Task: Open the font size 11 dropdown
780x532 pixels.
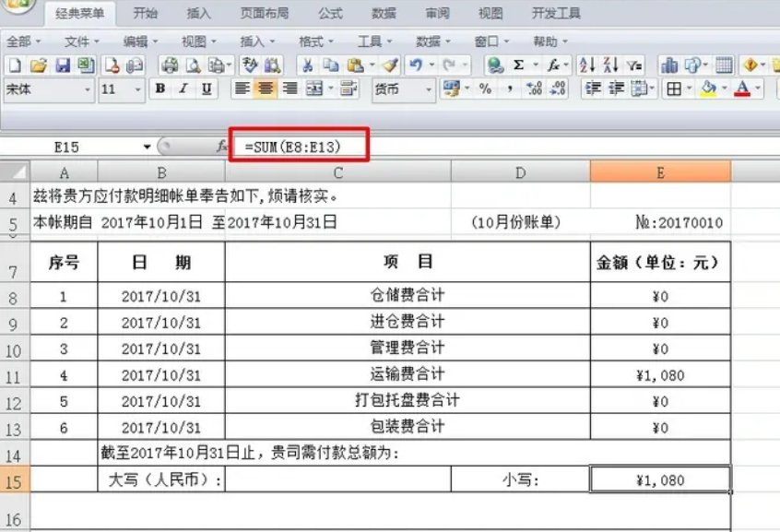Action: point(137,90)
